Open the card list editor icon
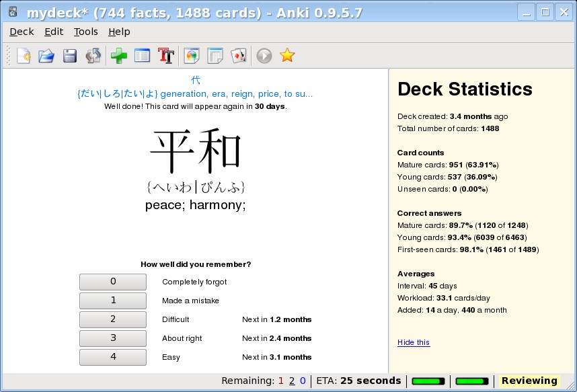 tap(142, 56)
